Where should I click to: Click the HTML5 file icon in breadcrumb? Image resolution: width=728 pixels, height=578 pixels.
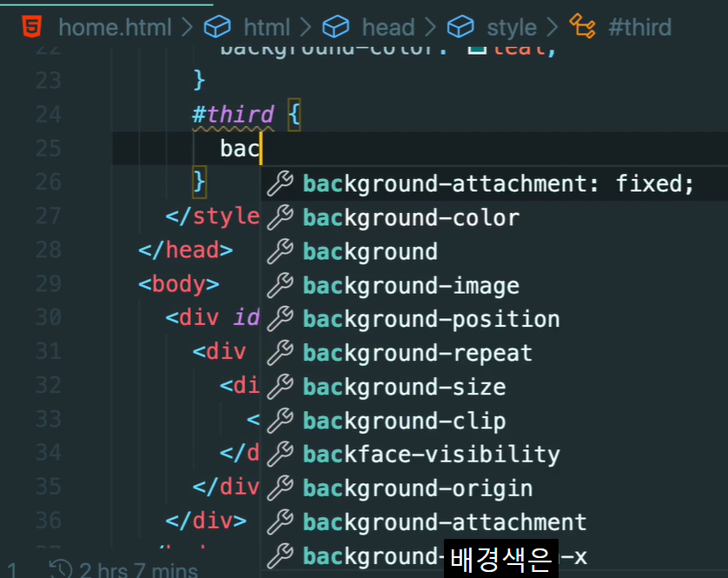(32, 26)
